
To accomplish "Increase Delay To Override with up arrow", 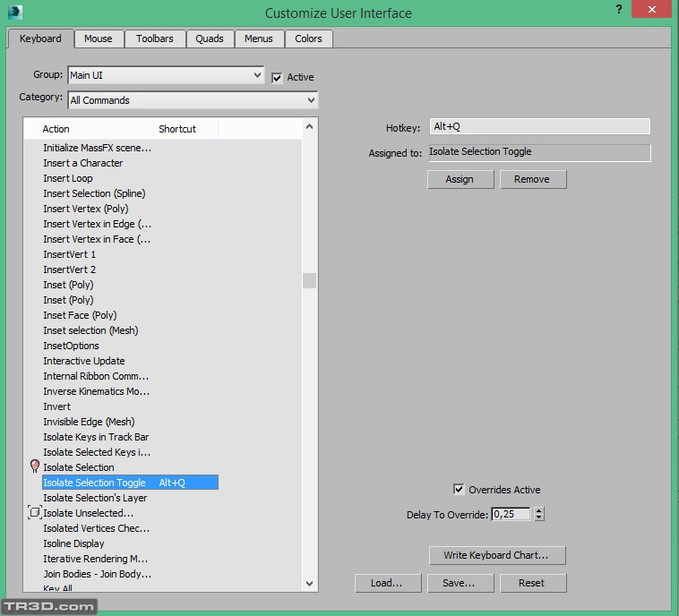I will tap(539, 510).
